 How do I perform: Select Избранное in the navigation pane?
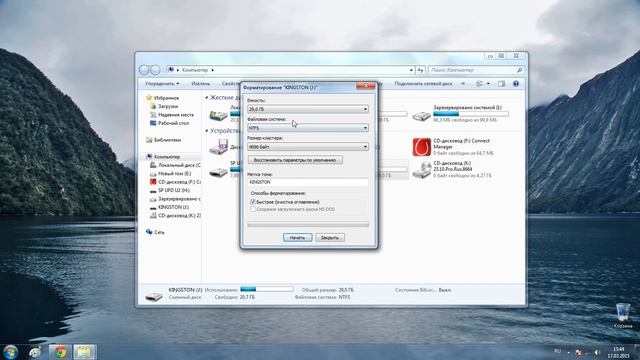(166, 98)
